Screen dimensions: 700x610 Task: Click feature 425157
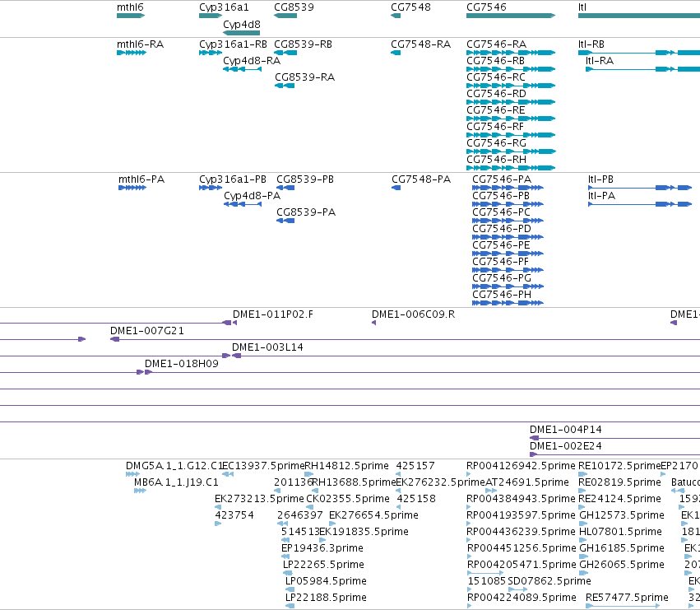tap(398, 474)
